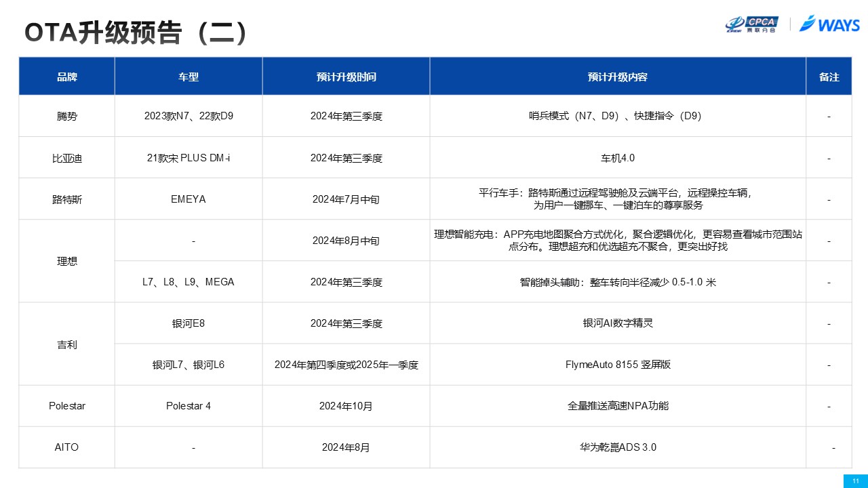Click 2024年第三季度 in the 比亚迪 row

pyautogui.click(x=346, y=158)
